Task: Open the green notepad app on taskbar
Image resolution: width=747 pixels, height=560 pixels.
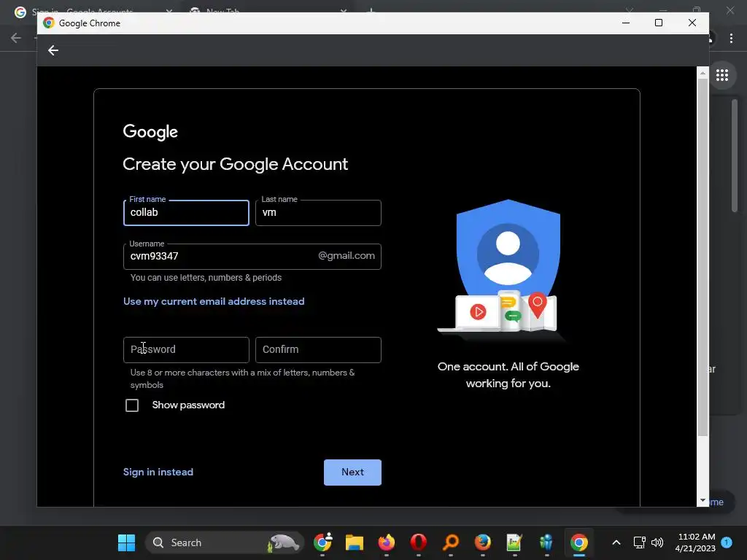Action: [514, 542]
